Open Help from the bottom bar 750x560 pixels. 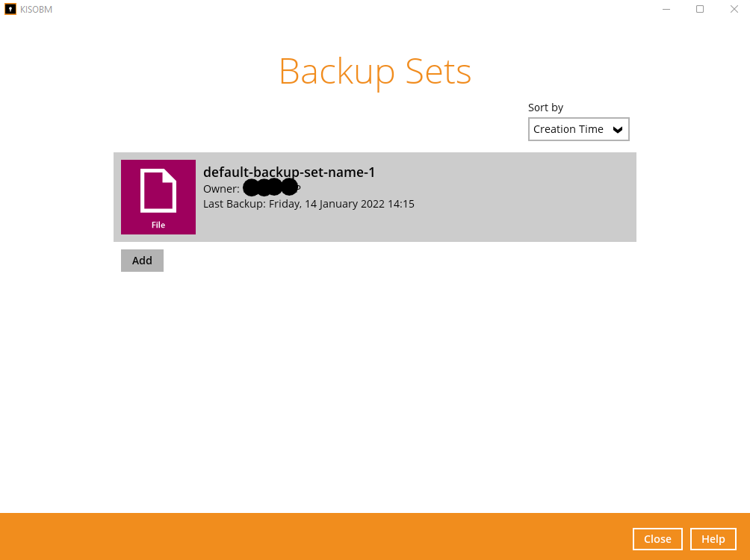point(713,539)
